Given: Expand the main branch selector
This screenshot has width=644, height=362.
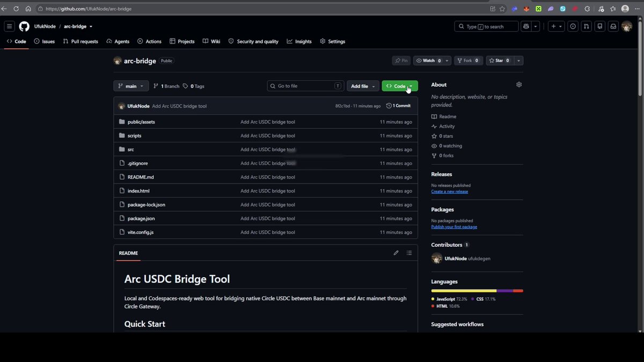Looking at the screenshot, I should point(131,86).
